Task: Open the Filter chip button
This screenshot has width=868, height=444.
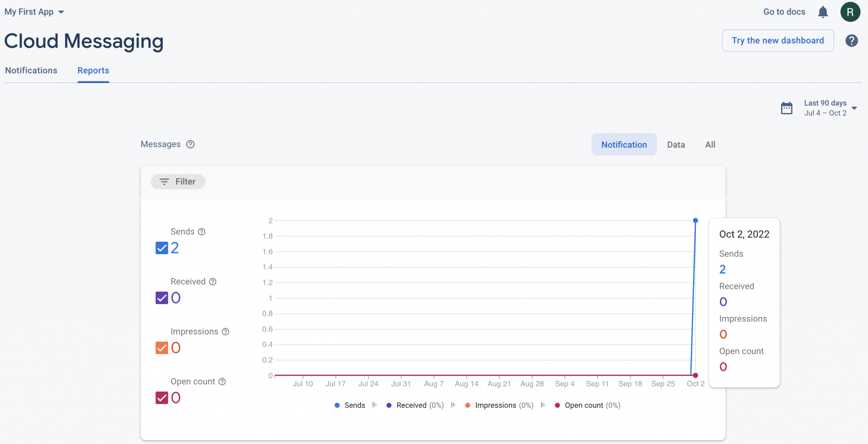Action: point(178,182)
